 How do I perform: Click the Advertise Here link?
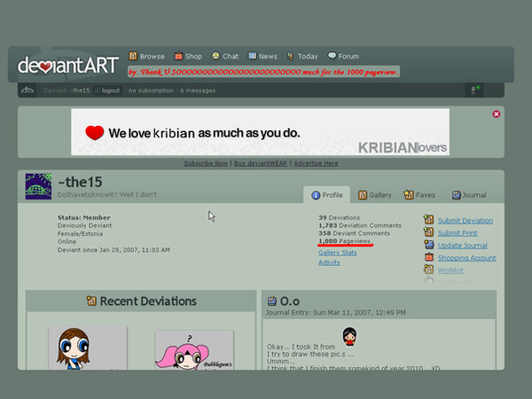[316, 163]
